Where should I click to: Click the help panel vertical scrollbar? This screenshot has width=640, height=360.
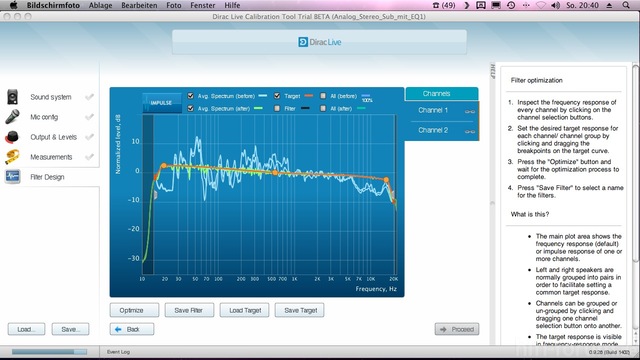636,163
